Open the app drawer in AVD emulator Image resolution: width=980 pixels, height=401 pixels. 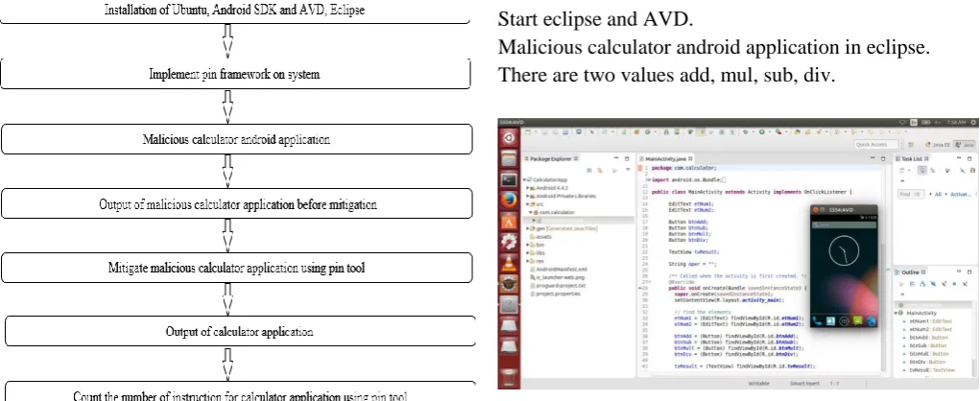point(844,321)
